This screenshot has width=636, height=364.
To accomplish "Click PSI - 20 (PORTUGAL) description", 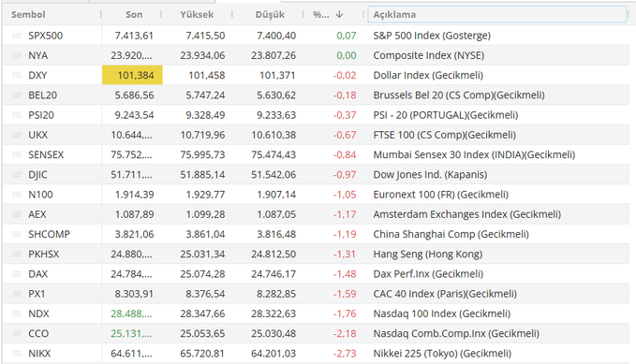I will pos(446,115).
